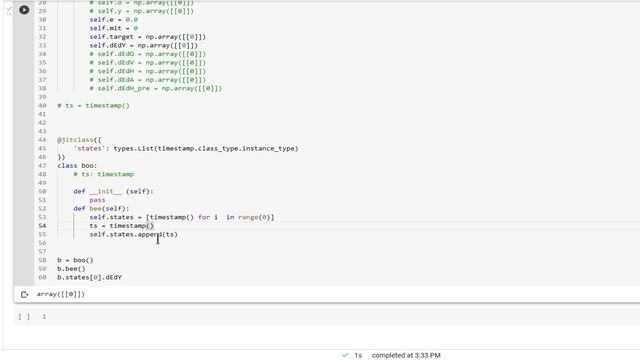Image resolution: width=640 pixels, height=360 pixels.
Task: Click line 54 'ts = timestamp()'
Action: pyautogui.click(x=122, y=226)
